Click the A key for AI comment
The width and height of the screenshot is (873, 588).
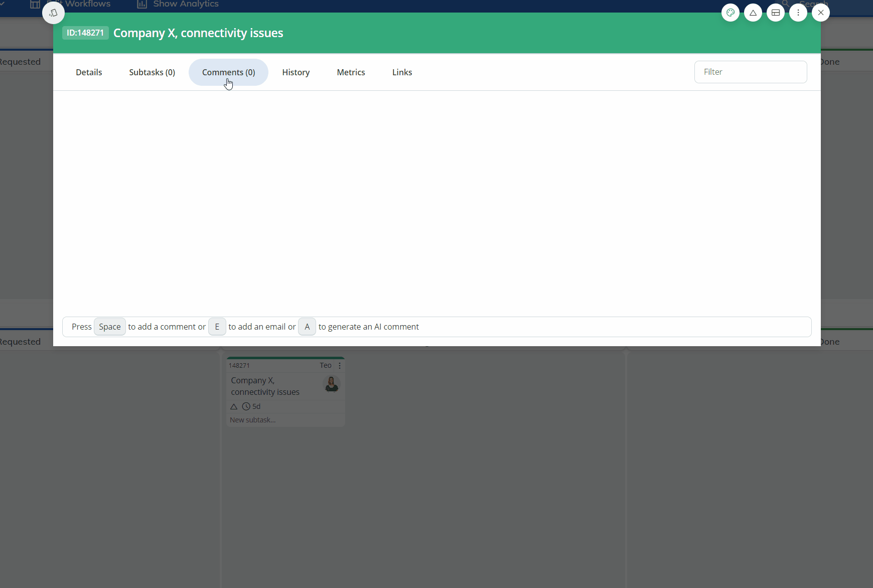tap(307, 327)
